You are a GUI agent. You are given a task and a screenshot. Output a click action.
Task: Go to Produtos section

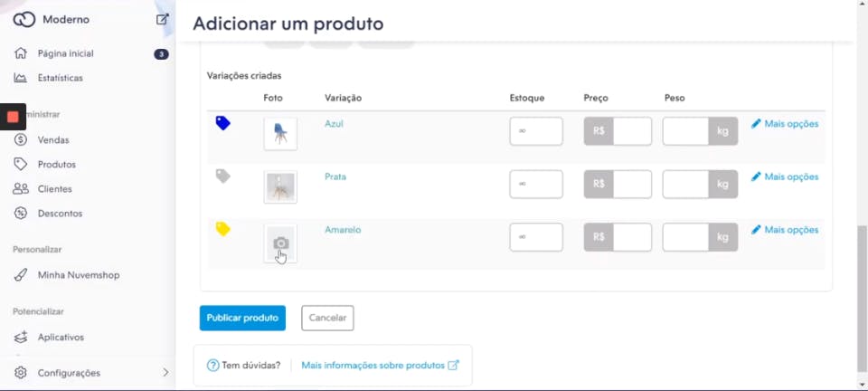[56, 165]
